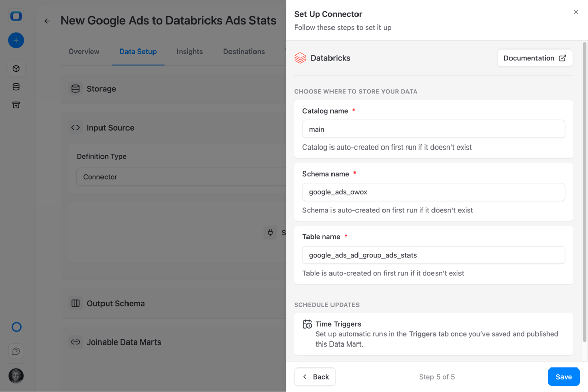The height and width of the screenshot is (392, 588).
Task: Click the data mart title text
Action: (168, 20)
